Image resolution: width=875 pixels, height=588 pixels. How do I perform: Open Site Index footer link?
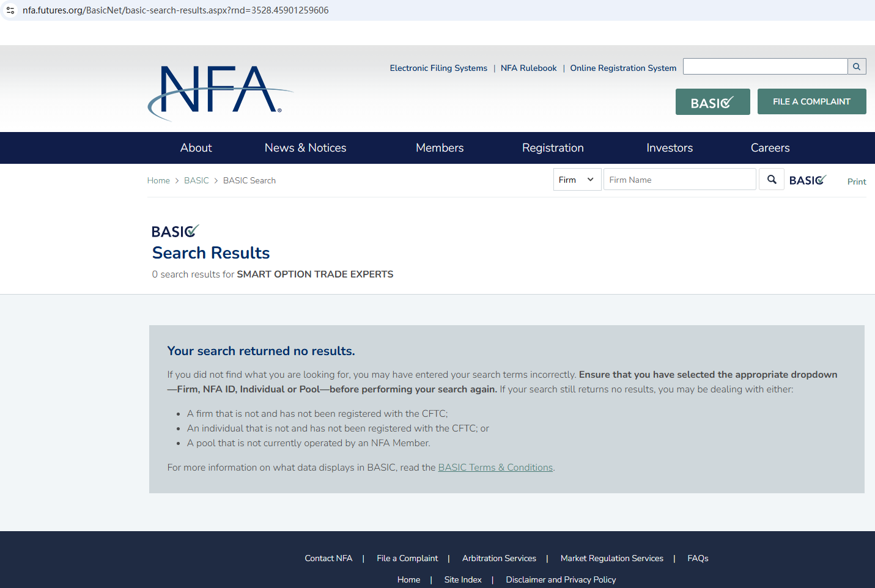tap(463, 579)
